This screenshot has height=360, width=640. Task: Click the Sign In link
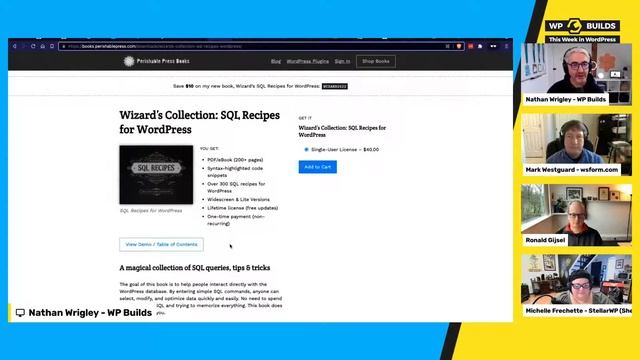click(x=342, y=61)
